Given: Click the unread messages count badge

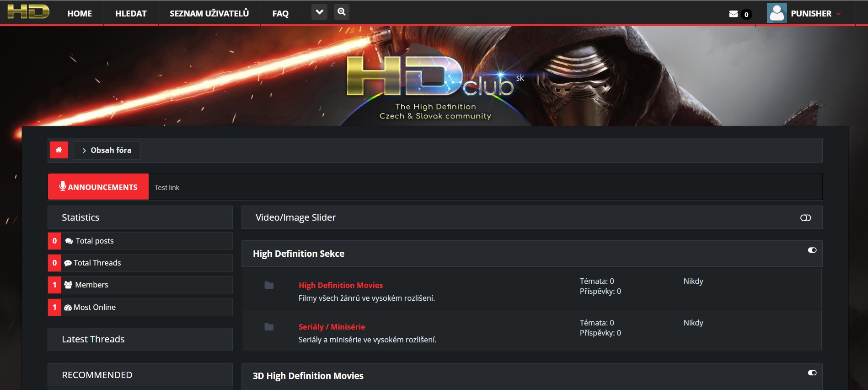Looking at the screenshot, I should pyautogui.click(x=746, y=14).
